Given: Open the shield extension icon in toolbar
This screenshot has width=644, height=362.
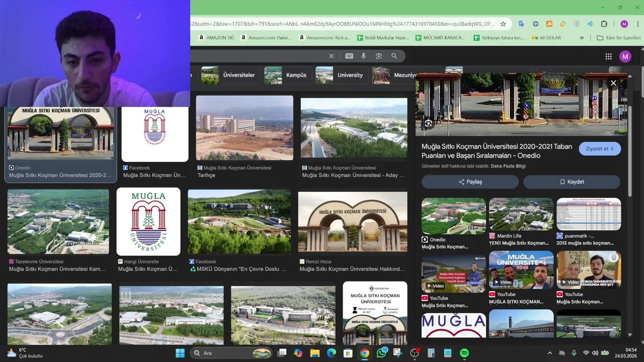Looking at the screenshot, I should (577, 24).
